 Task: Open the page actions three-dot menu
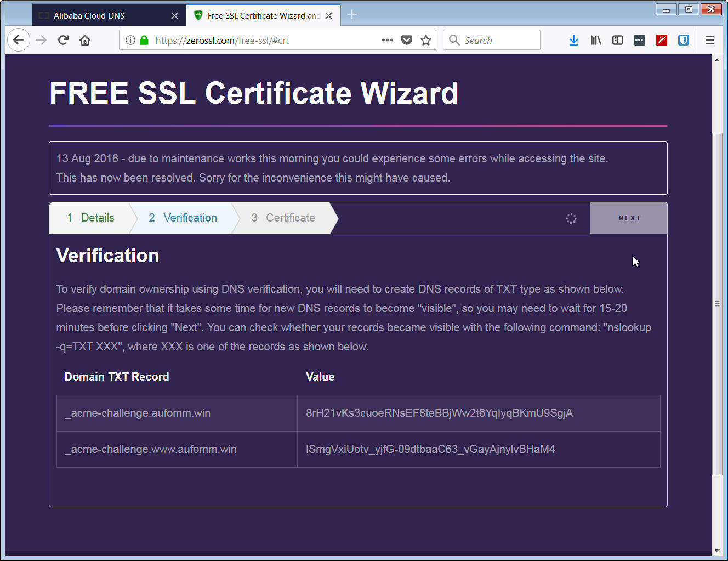387,40
